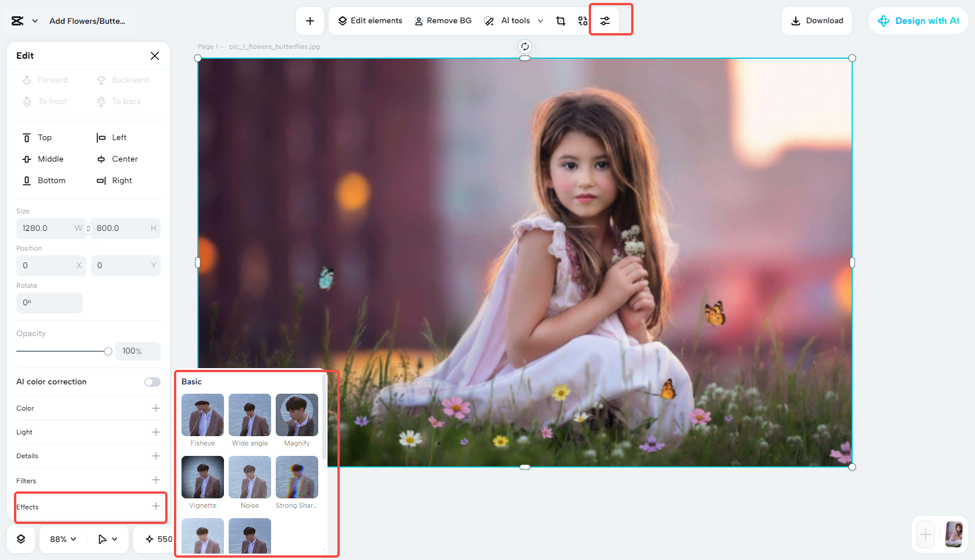This screenshot has width=975, height=560.
Task: Open the cursor mode dropdown at bottom
Action: [x=106, y=539]
